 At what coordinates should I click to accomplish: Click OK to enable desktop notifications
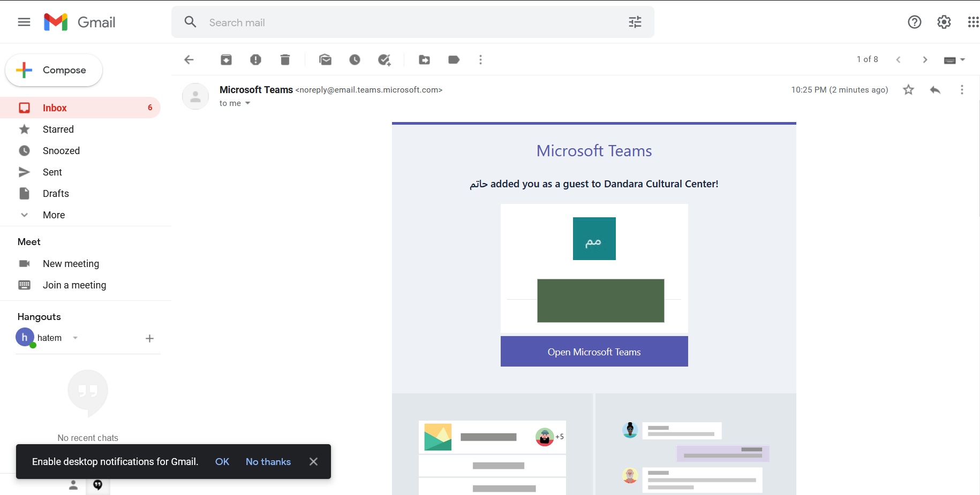222,461
